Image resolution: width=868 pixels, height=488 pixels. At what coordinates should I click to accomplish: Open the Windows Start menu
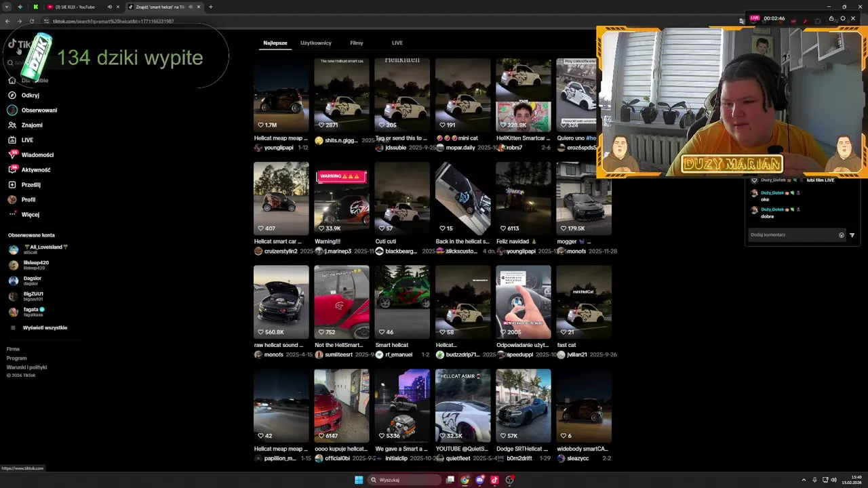tap(359, 480)
